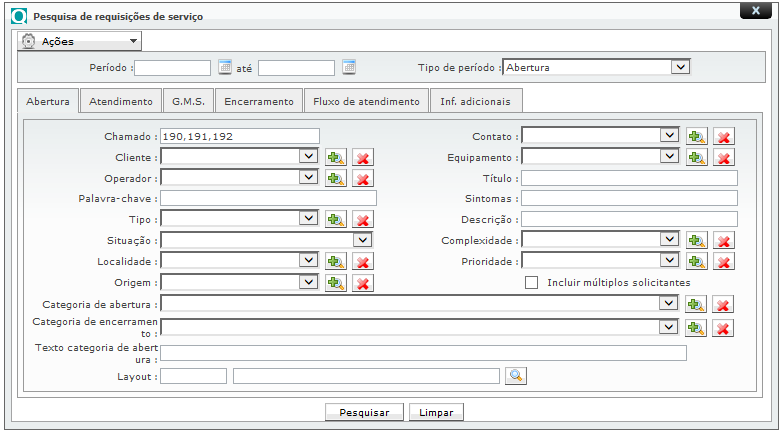Image resolution: width=783 pixels, height=435 pixels.
Task: Clear the Categoria de abertura selection
Action: click(x=724, y=304)
